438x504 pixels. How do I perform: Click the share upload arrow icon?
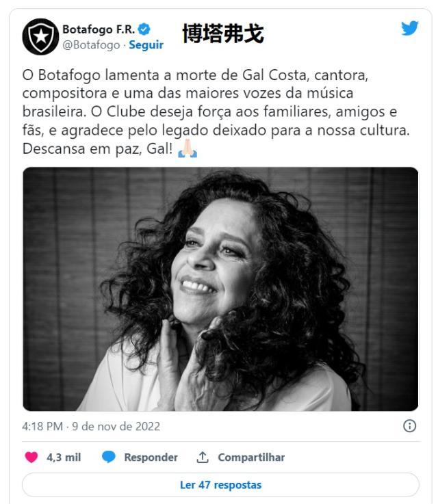click(203, 457)
